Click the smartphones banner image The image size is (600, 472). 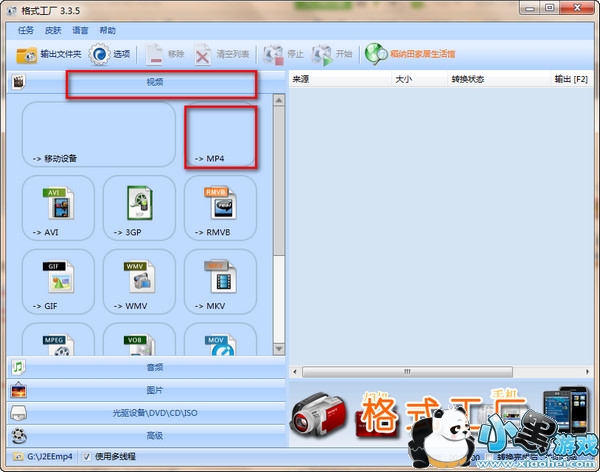tap(566, 410)
